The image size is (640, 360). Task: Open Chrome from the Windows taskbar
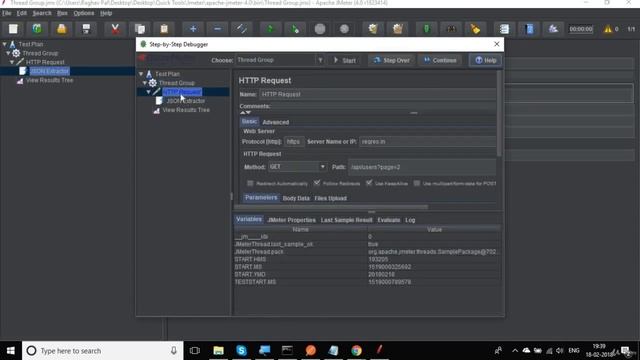coord(356,351)
